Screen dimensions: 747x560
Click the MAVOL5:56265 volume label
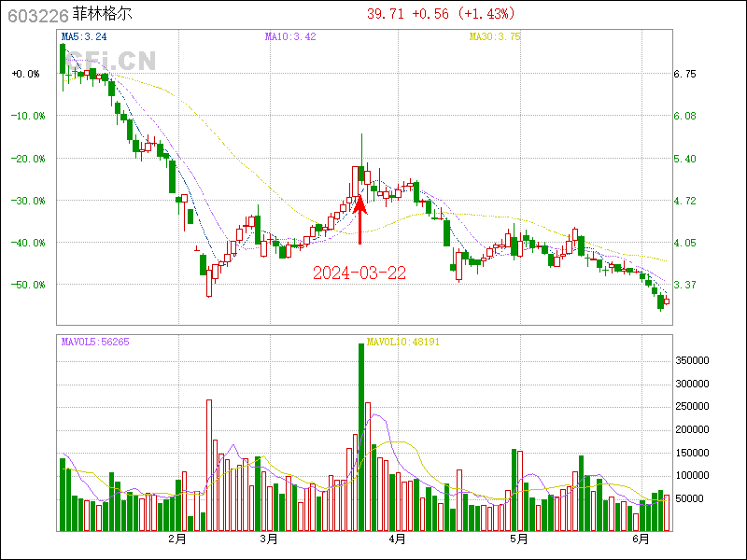click(x=95, y=343)
